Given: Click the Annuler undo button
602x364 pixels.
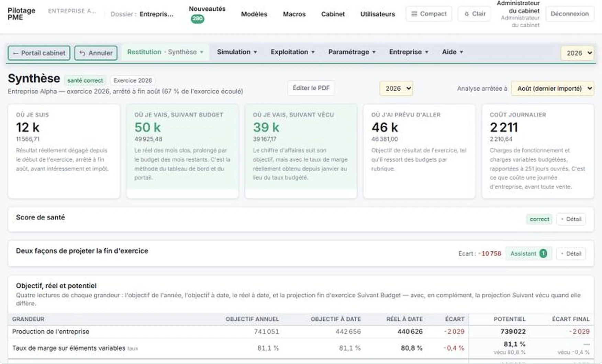Looking at the screenshot, I should 96,53.
